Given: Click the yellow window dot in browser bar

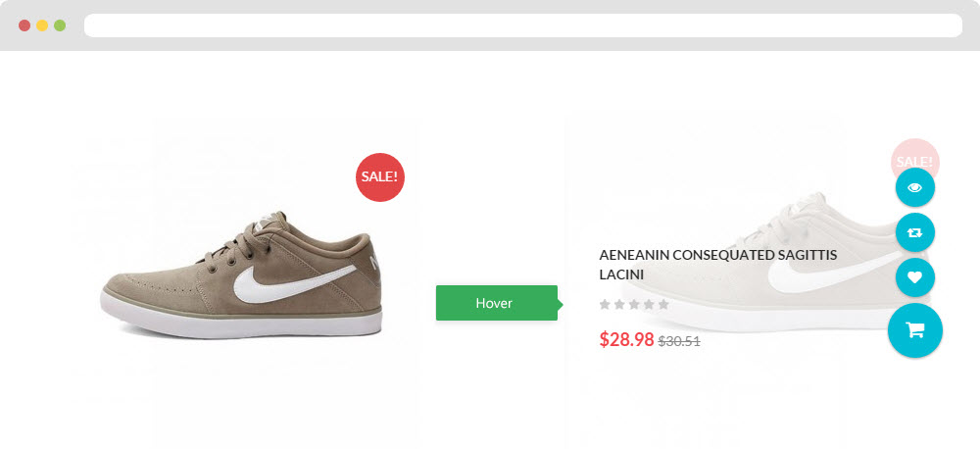Looking at the screenshot, I should click(x=42, y=25).
